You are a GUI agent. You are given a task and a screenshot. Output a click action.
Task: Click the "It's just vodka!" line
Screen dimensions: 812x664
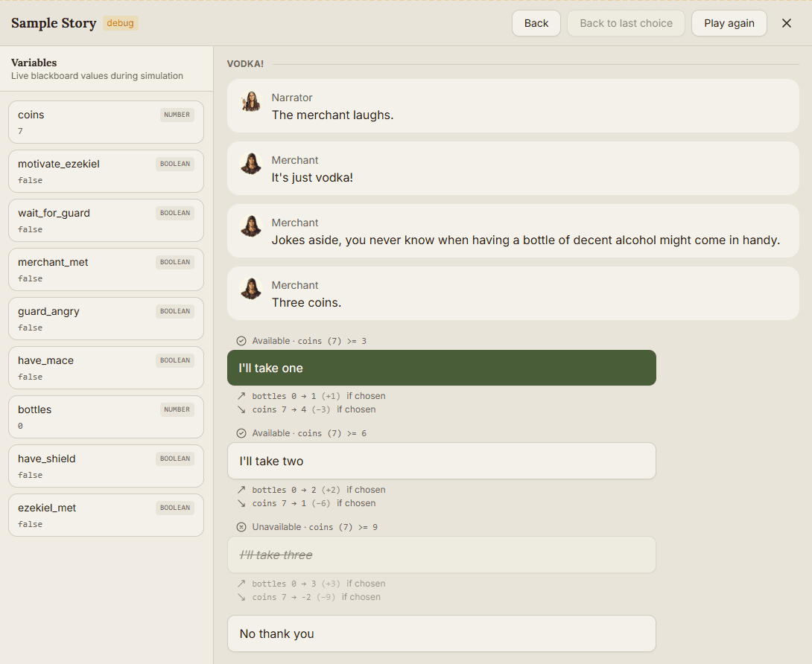tap(312, 177)
